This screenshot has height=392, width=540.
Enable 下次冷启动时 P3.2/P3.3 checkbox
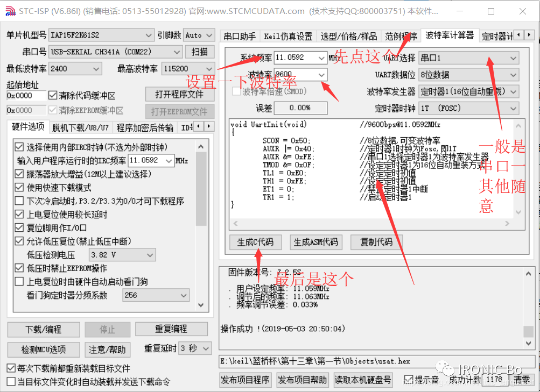tap(19, 201)
